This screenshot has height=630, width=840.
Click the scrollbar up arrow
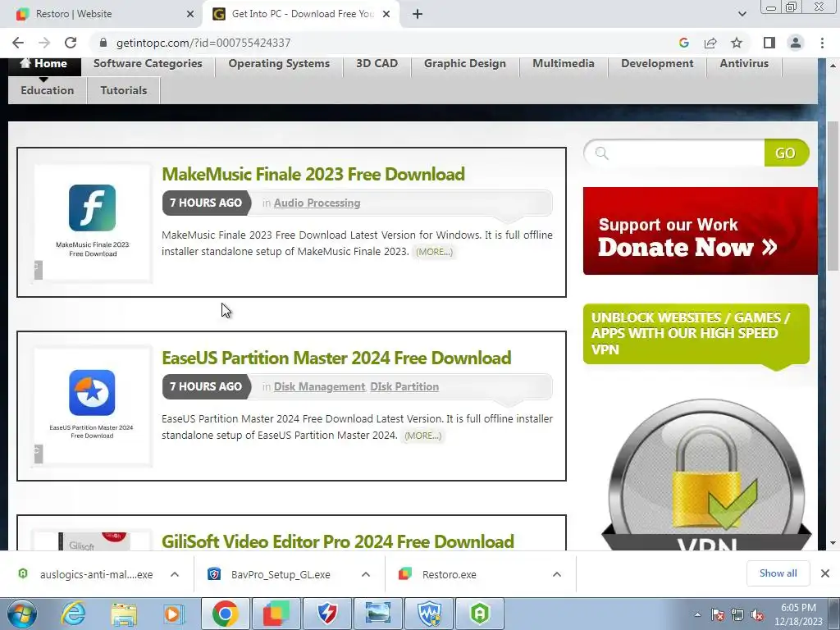pyautogui.click(x=833, y=66)
